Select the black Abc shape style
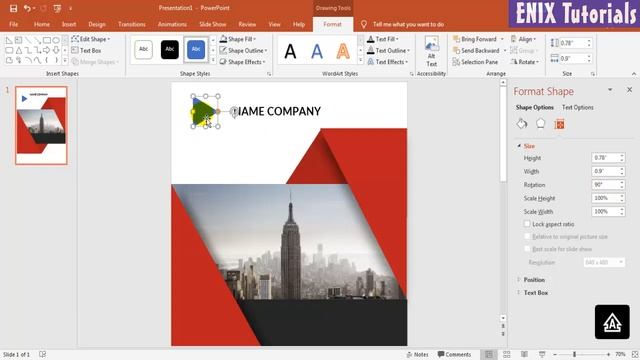 pyautogui.click(x=170, y=49)
